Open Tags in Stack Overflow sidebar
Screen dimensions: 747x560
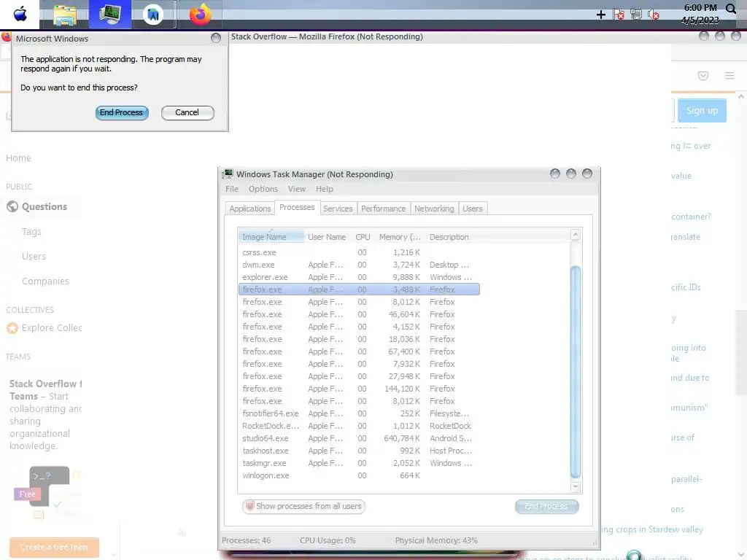[x=31, y=232]
